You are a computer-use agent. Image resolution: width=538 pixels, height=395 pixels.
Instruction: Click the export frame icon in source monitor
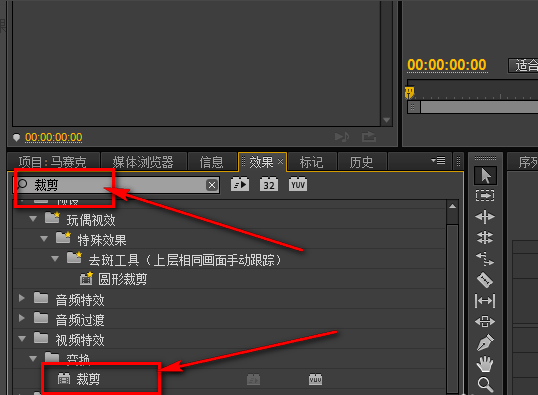[x=369, y=137]
